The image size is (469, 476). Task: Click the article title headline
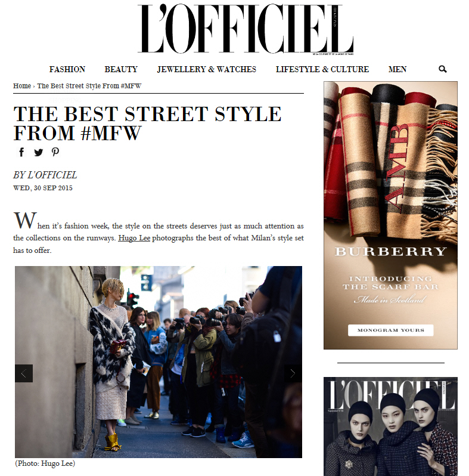click(147, 123)
